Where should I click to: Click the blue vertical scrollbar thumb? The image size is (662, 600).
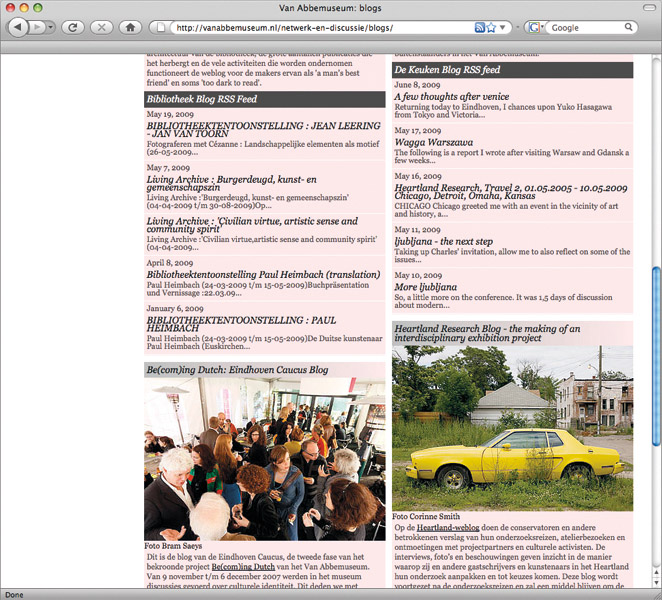[656, 356]
